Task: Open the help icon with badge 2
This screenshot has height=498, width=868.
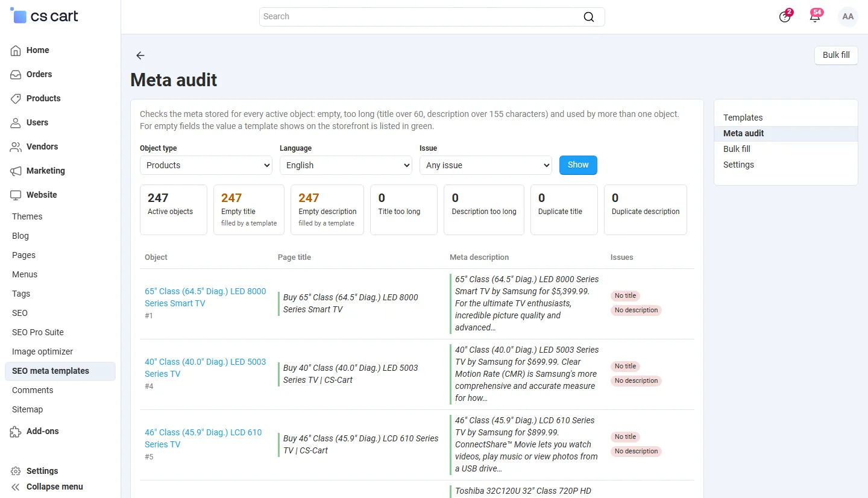Action: point(785,16)
